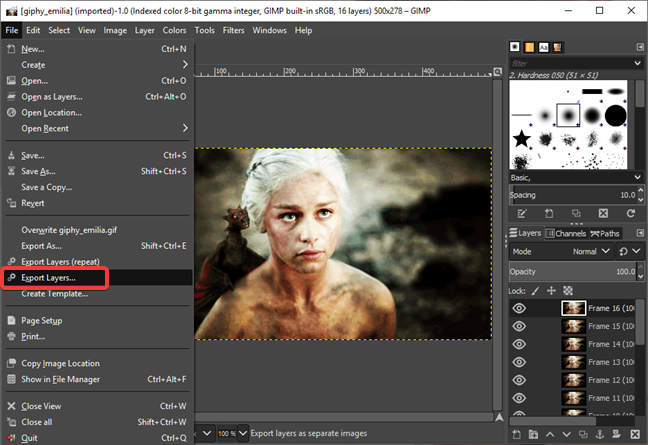Open the layers dock configuration menu
The height and width of the screenshot is (445, 648).
640,233
